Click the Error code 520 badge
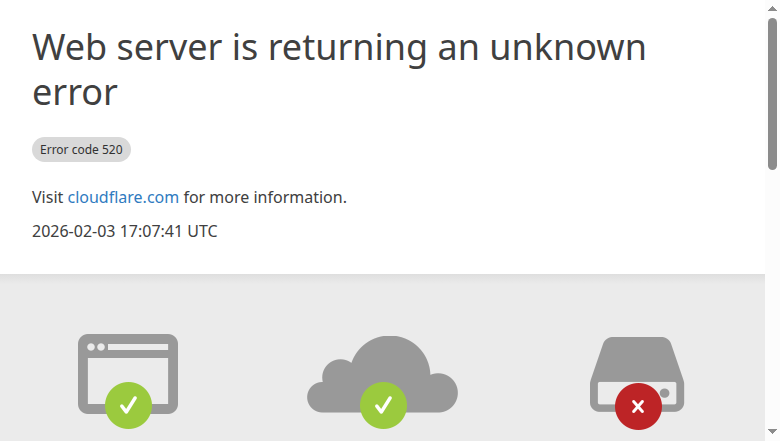780x441 pixels. click(81, 150)
